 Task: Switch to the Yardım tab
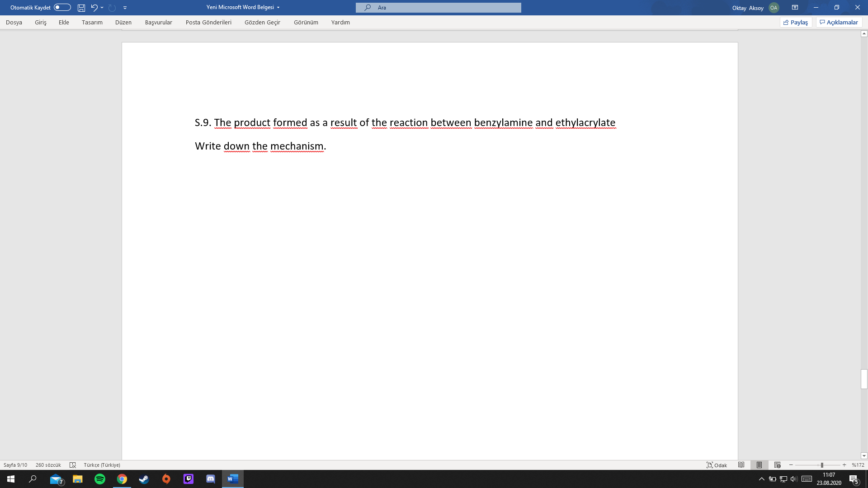[x=340, y=22]
